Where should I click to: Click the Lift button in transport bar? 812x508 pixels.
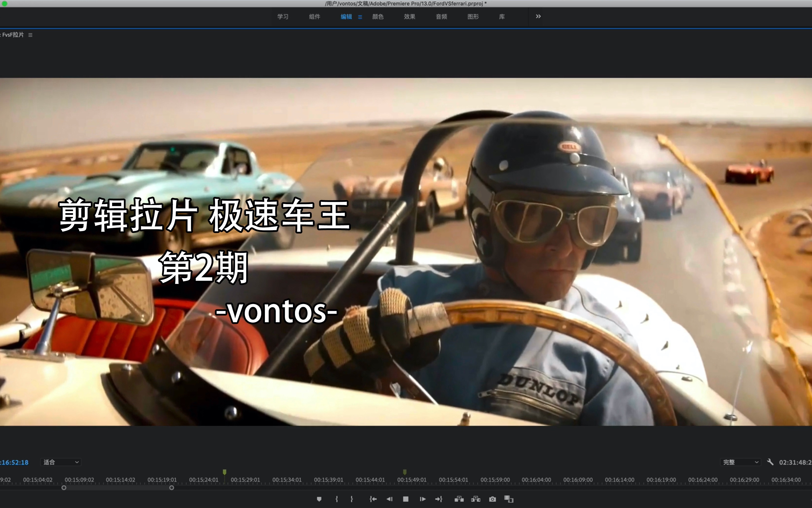(459, 499)
